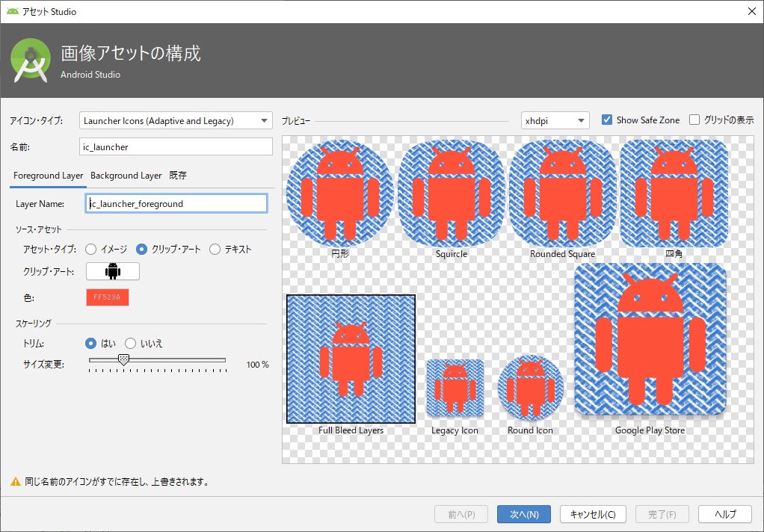Set trim to はい
The image size is (764, 532).
coord(90,344)
